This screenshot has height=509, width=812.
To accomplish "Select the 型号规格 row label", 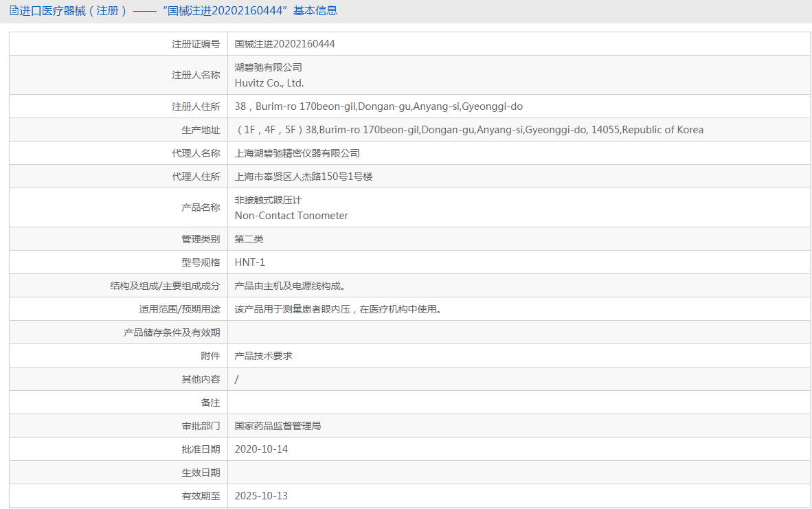I will click(201, 262).
